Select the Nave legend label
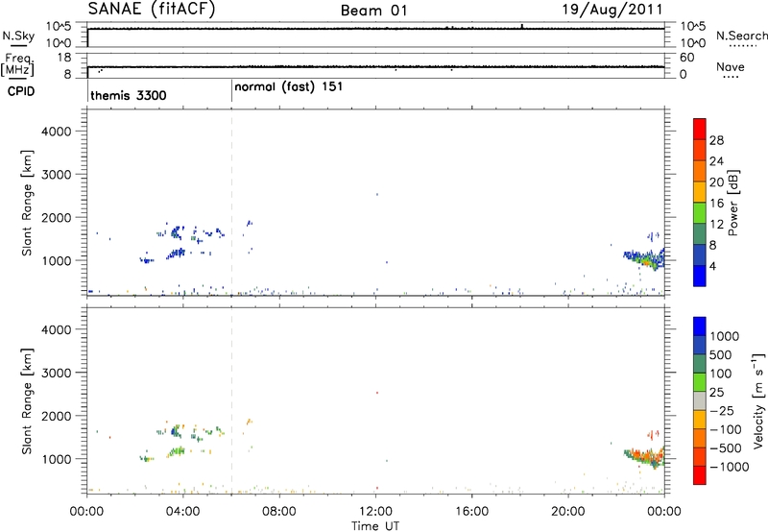This screenshot has height=532, width=768. click(731, 66)
